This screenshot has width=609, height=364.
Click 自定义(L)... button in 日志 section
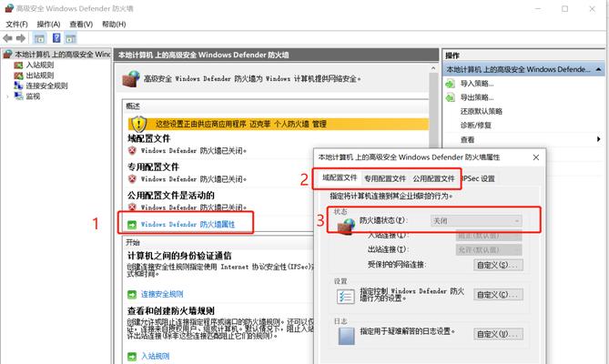point(498,334)
